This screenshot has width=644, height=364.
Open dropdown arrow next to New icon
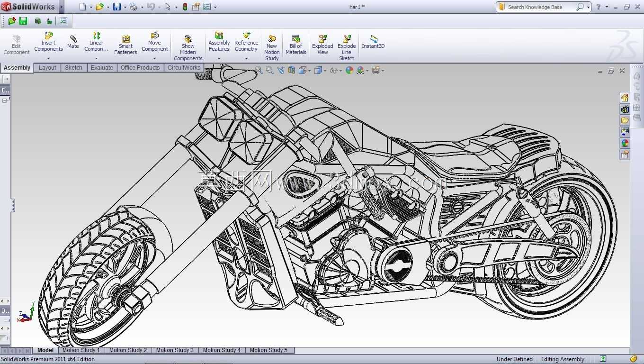coord(91,7)
